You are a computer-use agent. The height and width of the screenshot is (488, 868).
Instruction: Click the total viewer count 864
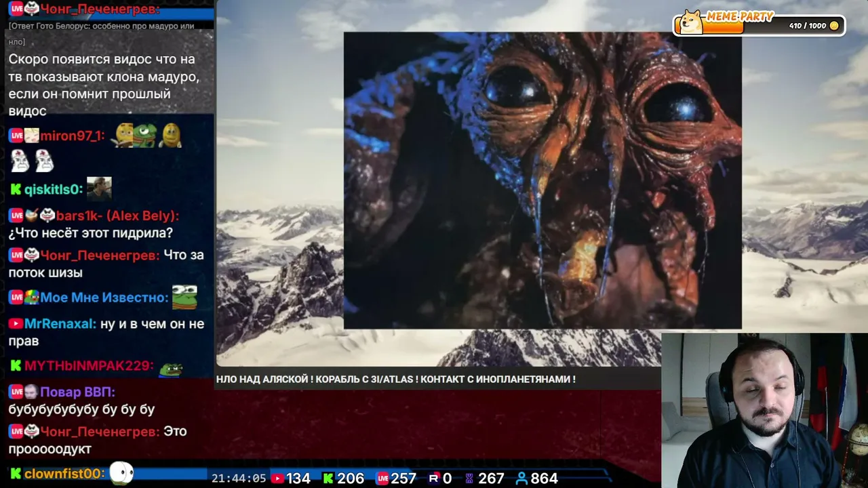point(545,479)
